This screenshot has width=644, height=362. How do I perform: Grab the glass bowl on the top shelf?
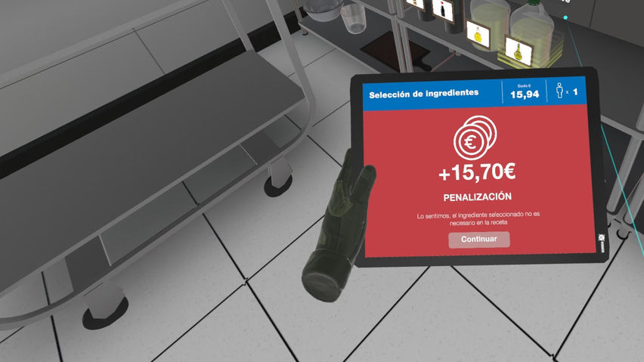pos(323,9)
